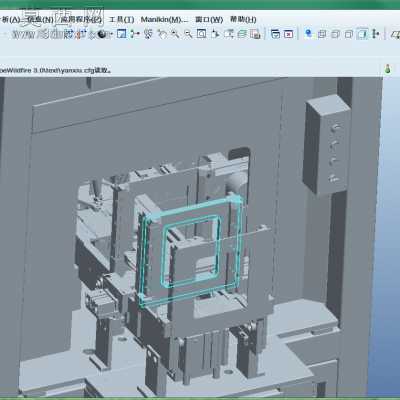
Task: Click the shaded ball appearance icon
Action: pyautogui.click(x=102, y=34)
